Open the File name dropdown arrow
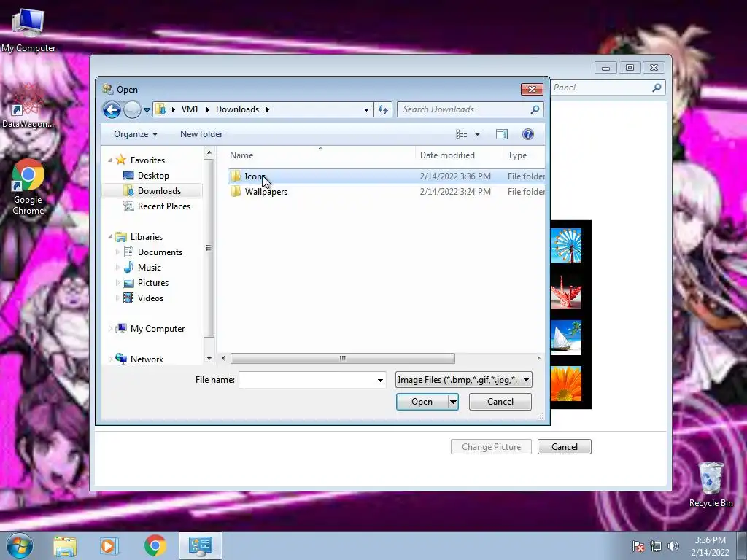The width and height of the screenshot is (747, 560). pos(380,380)
